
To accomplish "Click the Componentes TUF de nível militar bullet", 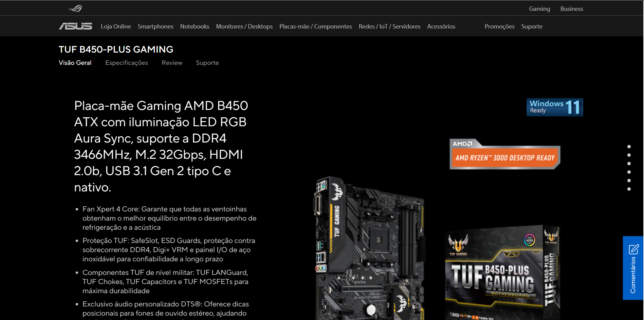I will point(165,282).
